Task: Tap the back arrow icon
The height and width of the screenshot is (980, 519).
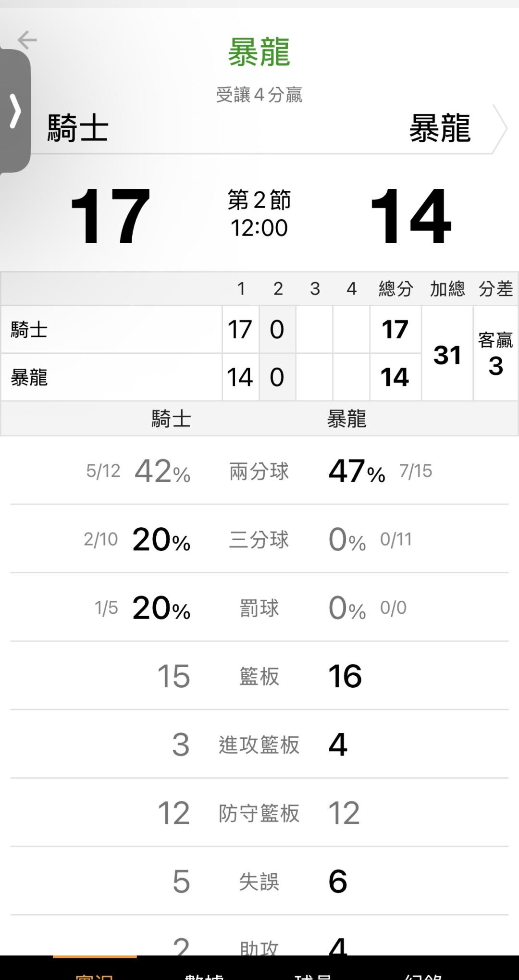Action: [27, 40]
